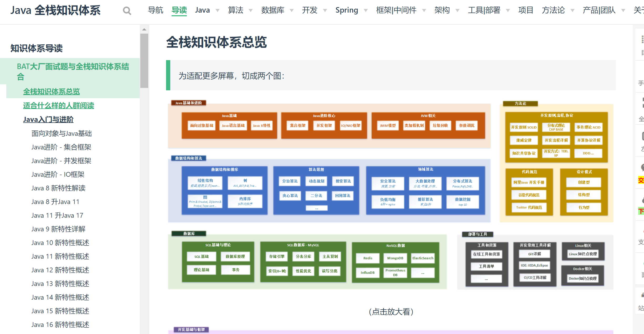Click the knowledge overview diagram to enlarge
Viewport: 644px width, 334px height.
(391, 195)
